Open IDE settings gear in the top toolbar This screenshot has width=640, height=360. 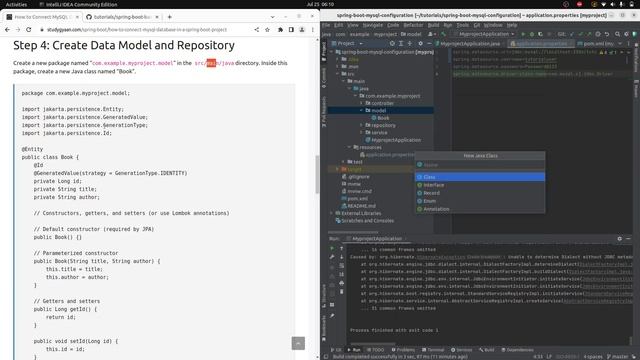click(x=626, y=34)
